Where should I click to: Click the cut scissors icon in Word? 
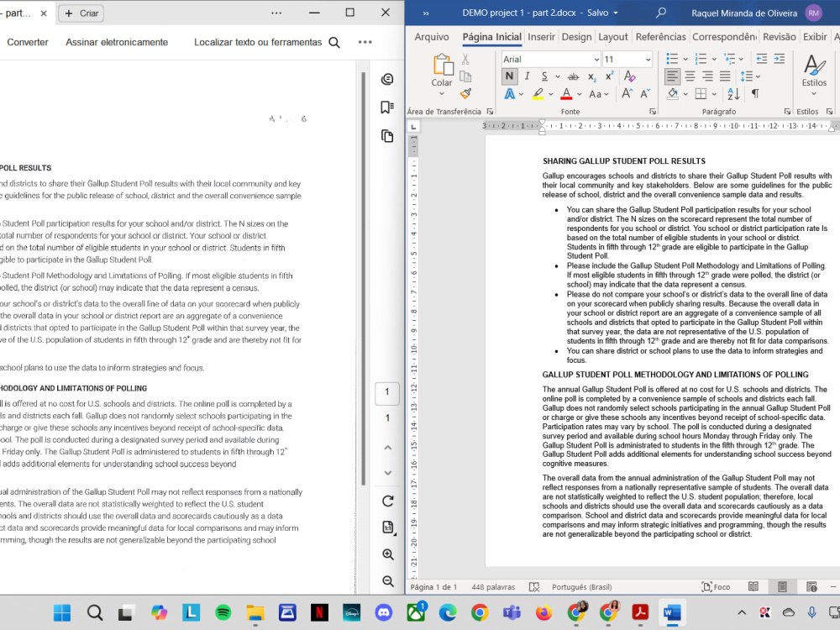click(465, 59)
